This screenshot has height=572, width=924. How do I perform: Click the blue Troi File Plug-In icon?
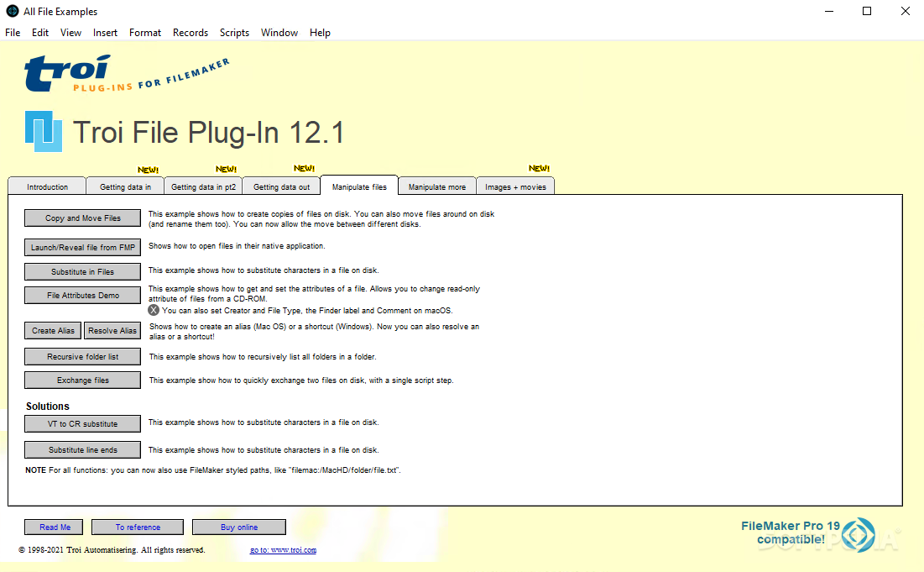(x=44, y=131)
